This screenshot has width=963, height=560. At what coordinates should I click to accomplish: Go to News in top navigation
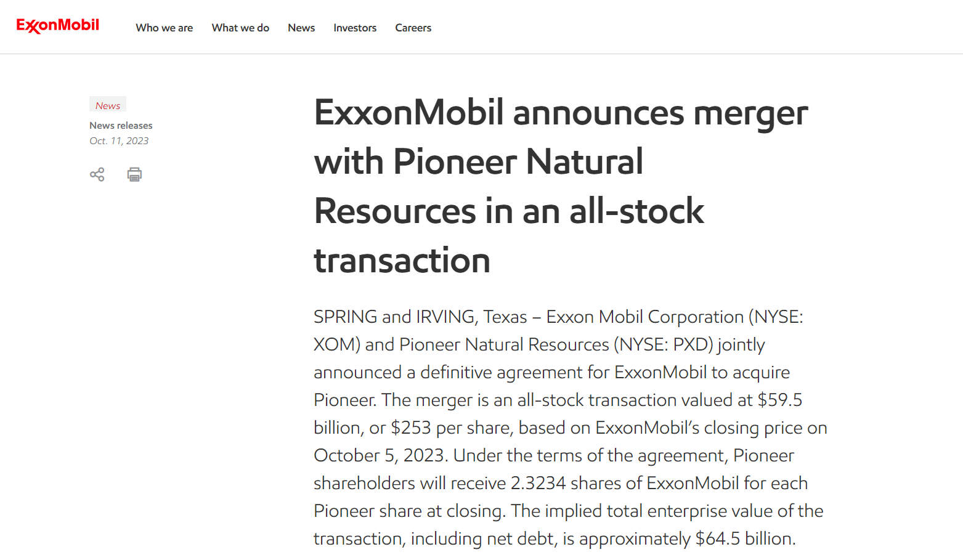[x=301, y=28]
